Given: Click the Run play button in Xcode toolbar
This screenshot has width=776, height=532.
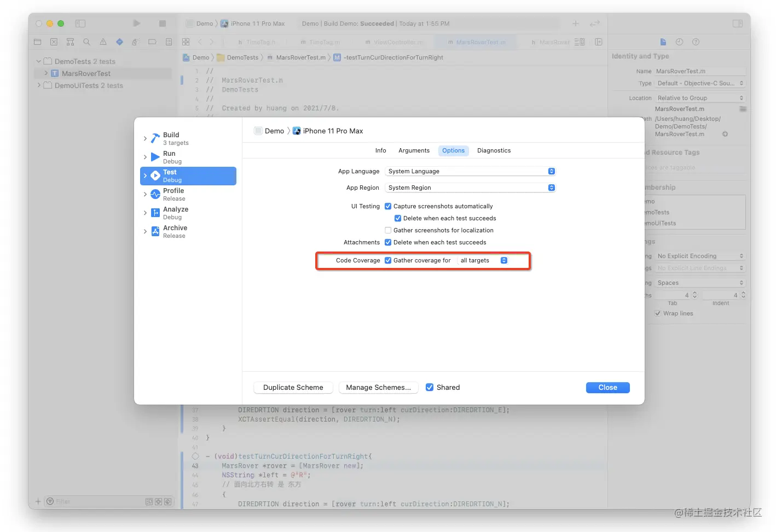Looking at the screenshot, I should click(x=137, y=24).
